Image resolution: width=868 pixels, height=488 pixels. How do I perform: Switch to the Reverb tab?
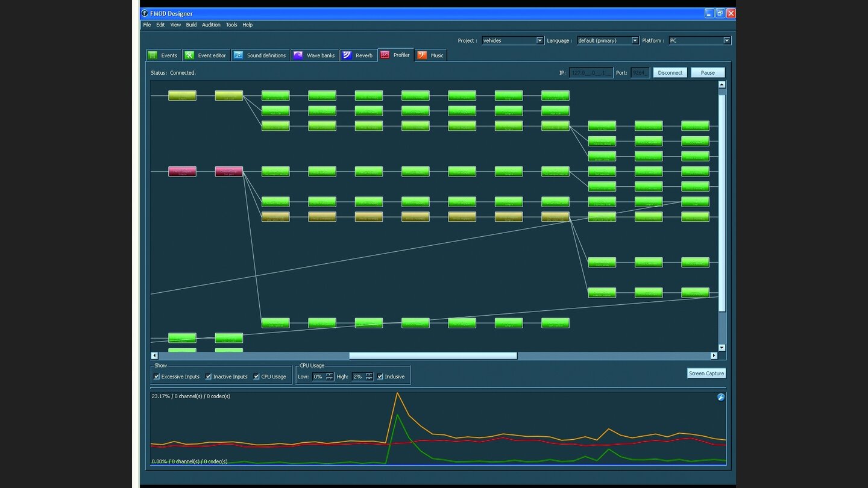click(358, 55)
